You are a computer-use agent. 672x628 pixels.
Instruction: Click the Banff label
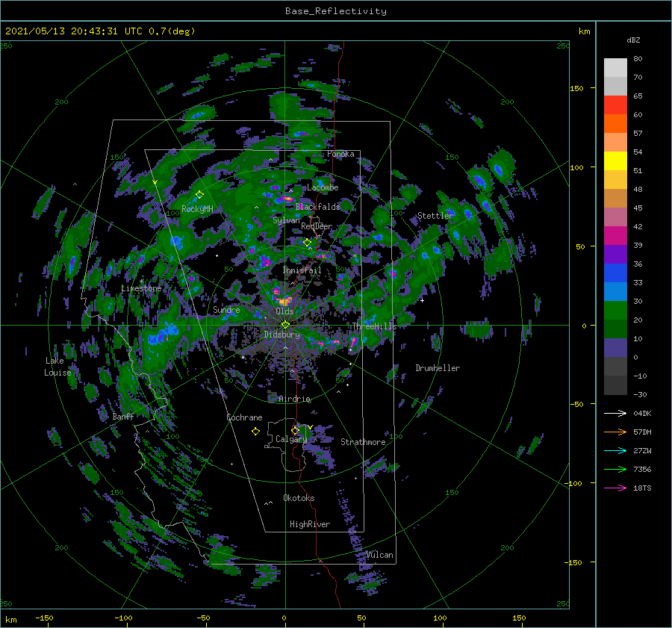pos(123,416)
